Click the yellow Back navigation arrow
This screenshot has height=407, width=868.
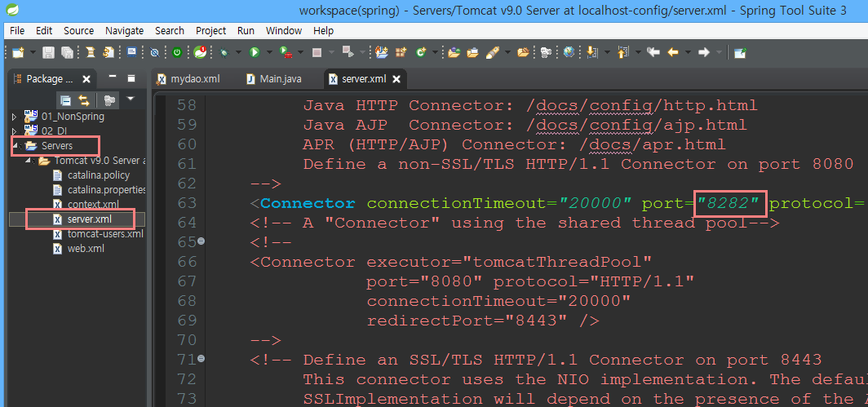(x=673, y=52)
